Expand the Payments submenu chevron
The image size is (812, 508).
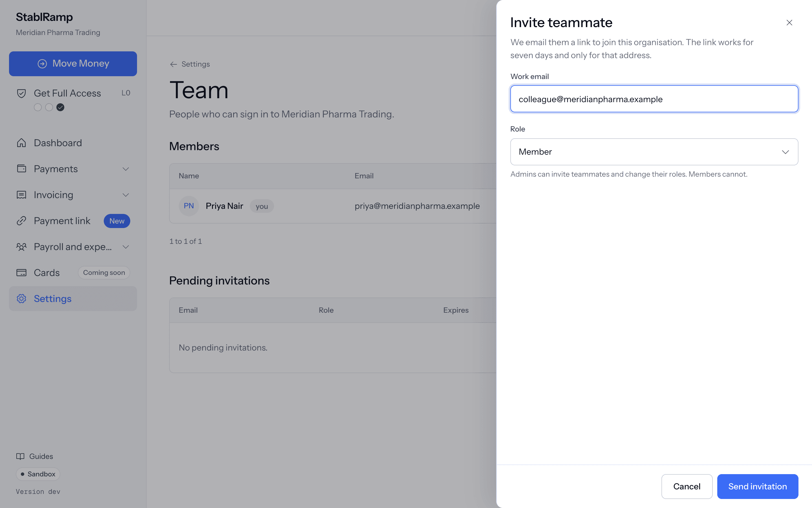point(126,169)
